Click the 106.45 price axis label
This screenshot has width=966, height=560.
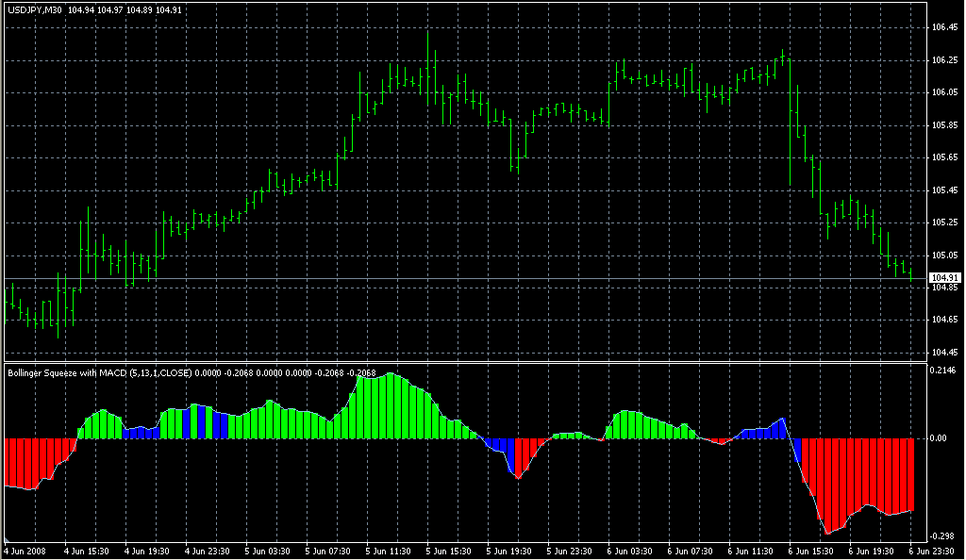943,27
